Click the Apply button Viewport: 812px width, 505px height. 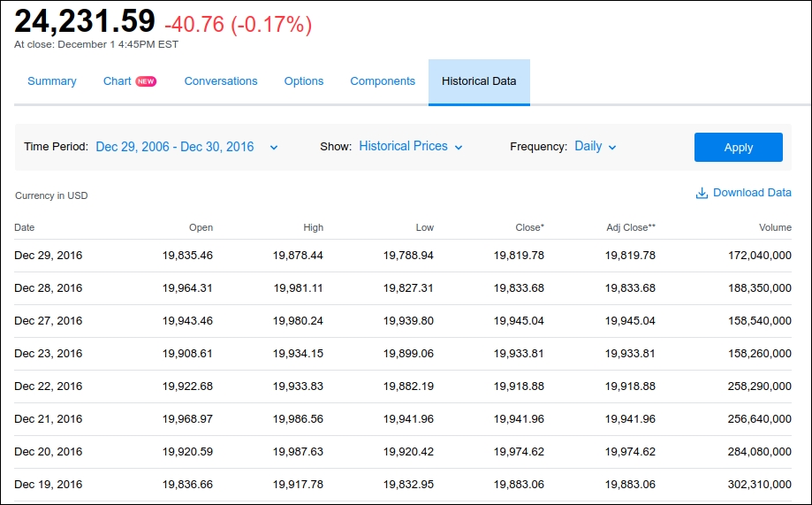point(739,147)
